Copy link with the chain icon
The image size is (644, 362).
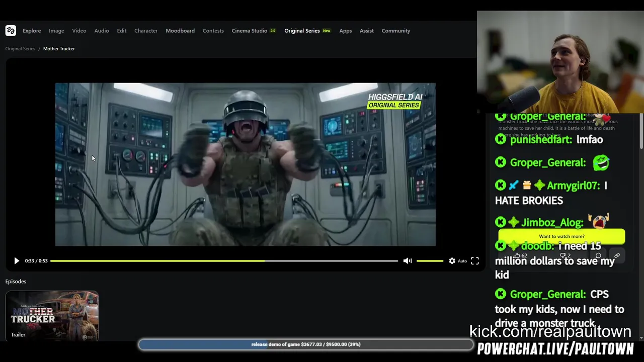pos(617,255)
